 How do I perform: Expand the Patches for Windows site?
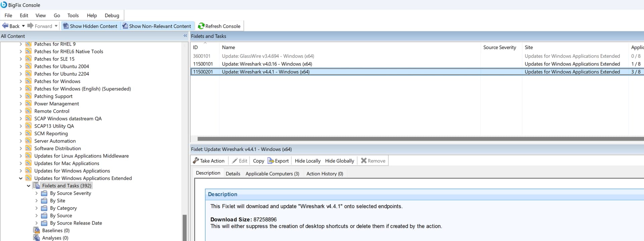pyautogui.click(x=21, y=81)
